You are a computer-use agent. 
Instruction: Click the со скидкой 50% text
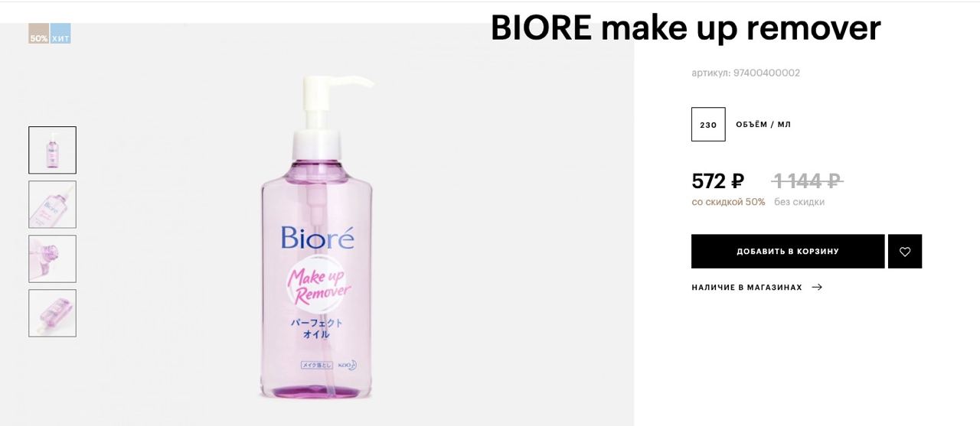point(728,202)
